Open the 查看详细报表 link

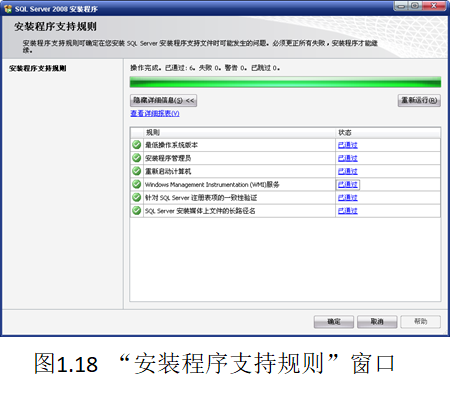155,114
